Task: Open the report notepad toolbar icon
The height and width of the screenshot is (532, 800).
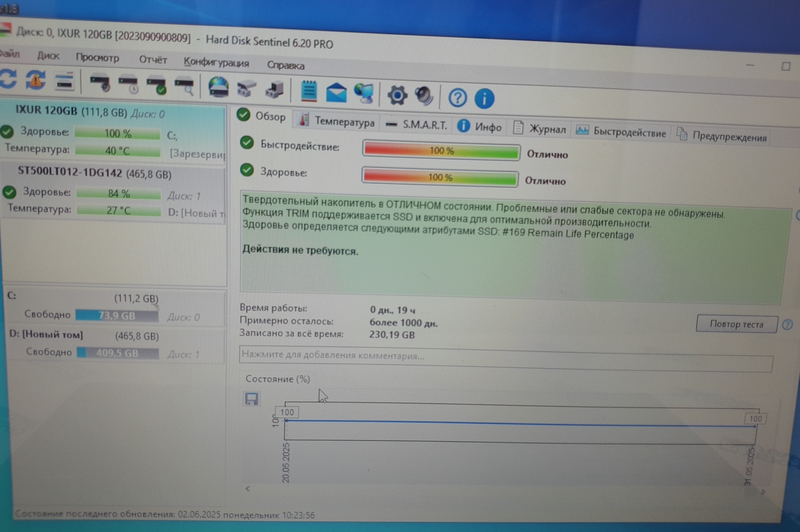Action: click(309, 91)
